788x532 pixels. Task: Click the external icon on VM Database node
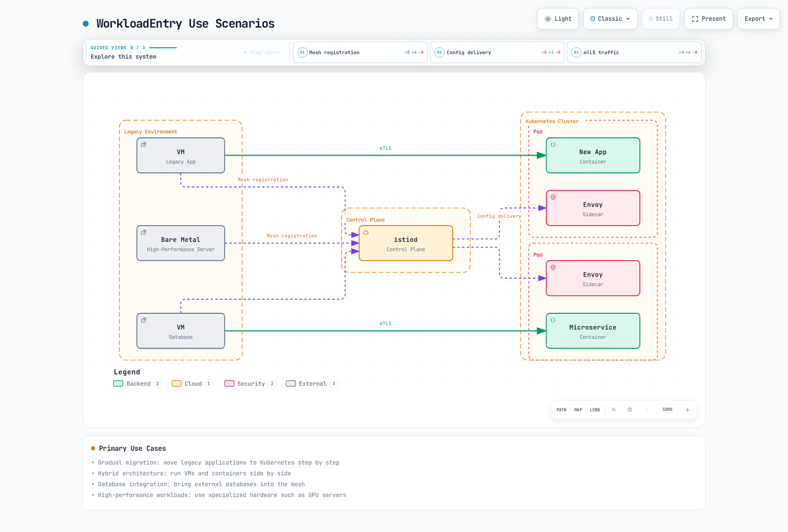144,320
